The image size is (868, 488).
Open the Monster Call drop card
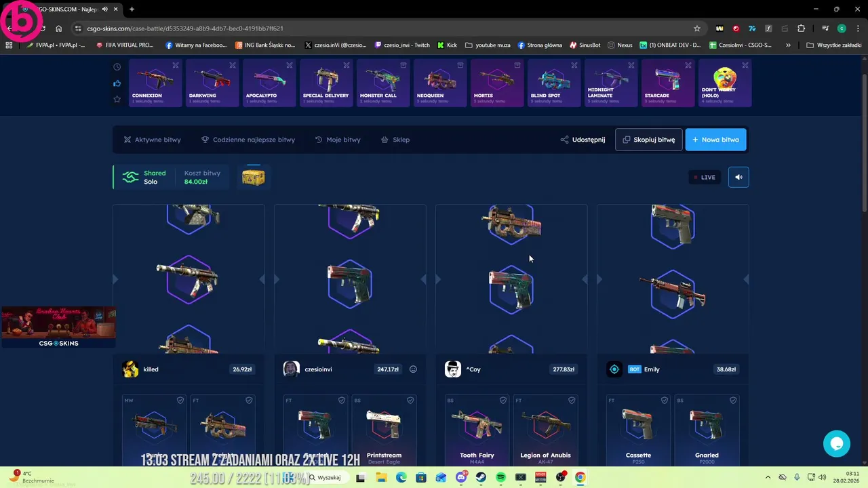pyautogui.click(x=383, y=83)
